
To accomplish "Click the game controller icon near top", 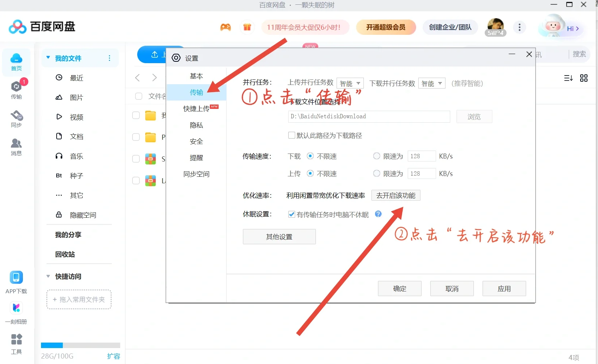I will [x=225, y=27].
